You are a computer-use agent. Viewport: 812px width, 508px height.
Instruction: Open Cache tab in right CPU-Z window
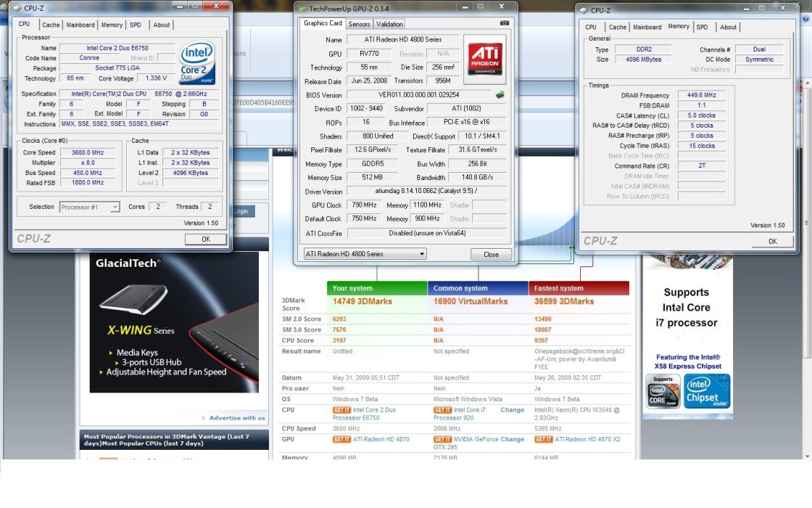pos(617,27)
